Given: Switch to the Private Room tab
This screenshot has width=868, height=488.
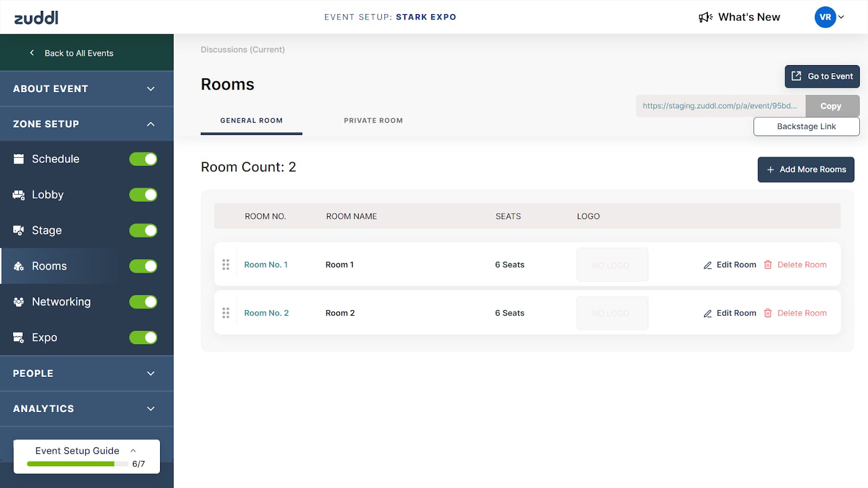Looking at the screenshot, I should click(x=373, y=120).
